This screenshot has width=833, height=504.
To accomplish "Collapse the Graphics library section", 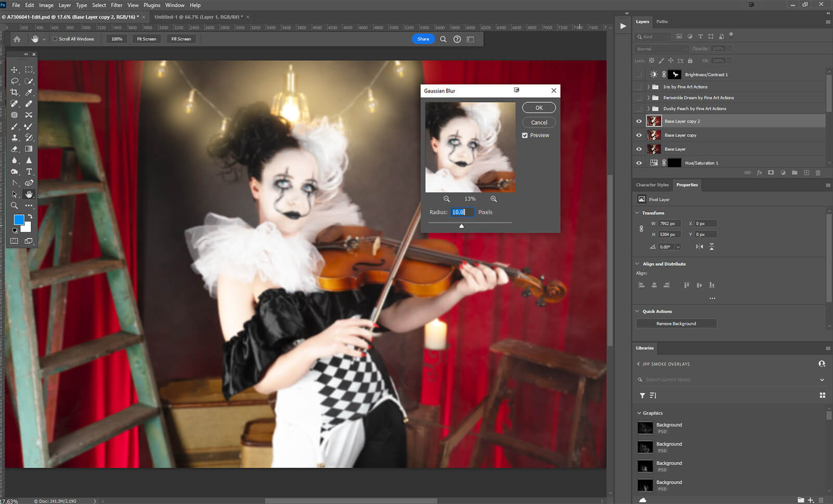I will (x=639, y=413).
